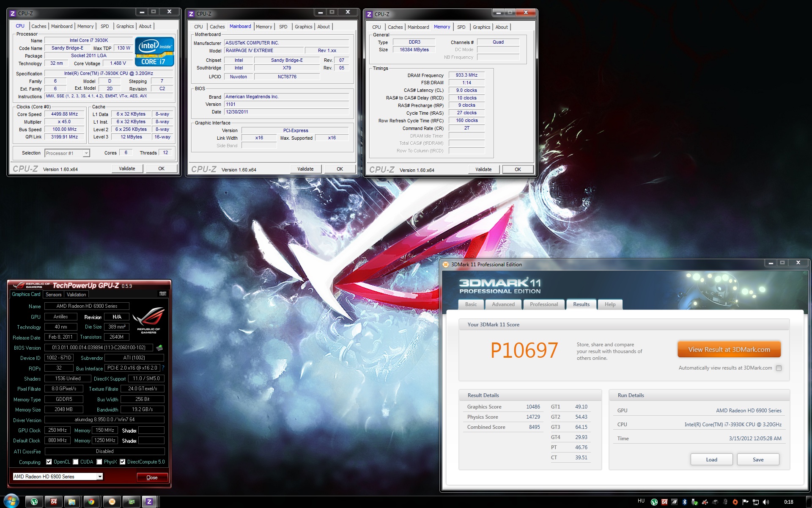This screenshot has width=812, height=508.
Task: Click the Load button in Run Details
Action: [712, 460]
